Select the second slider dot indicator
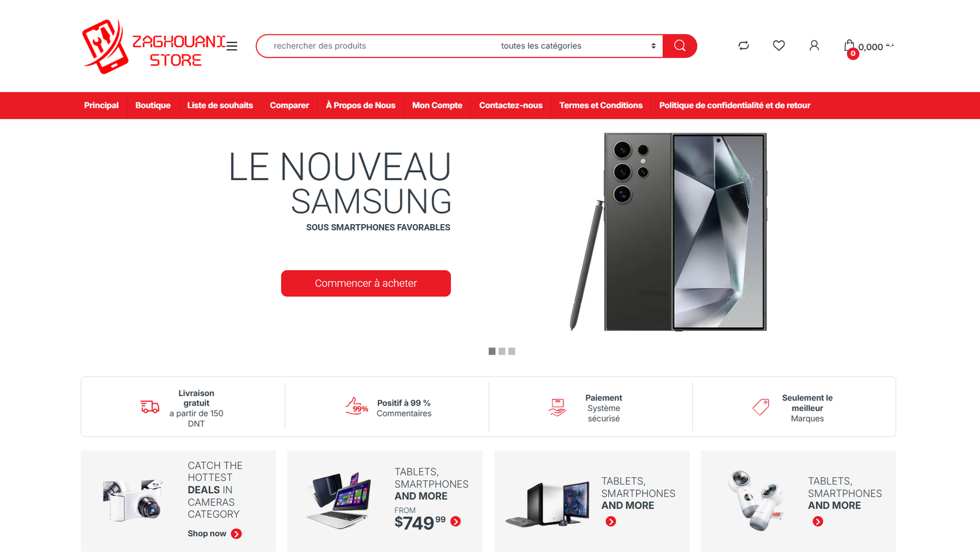The width and height of the screenshot is (980, 558). click(x=502, y=352)
